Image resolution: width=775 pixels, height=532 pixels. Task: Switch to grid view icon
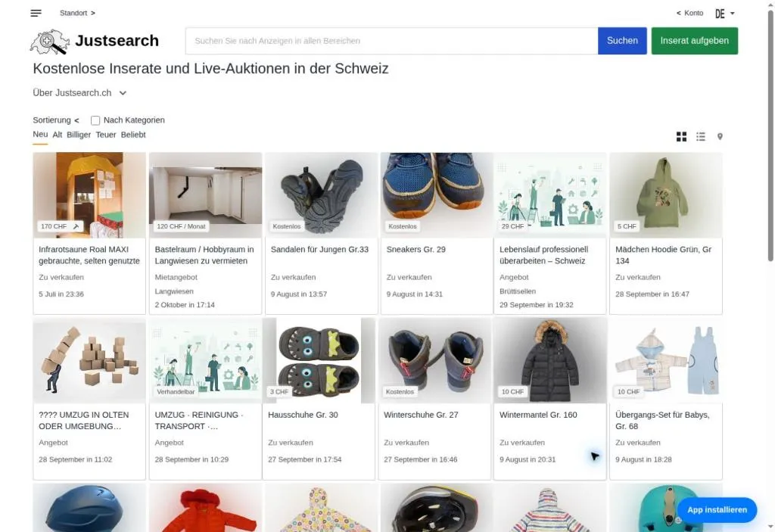point(681,136)
